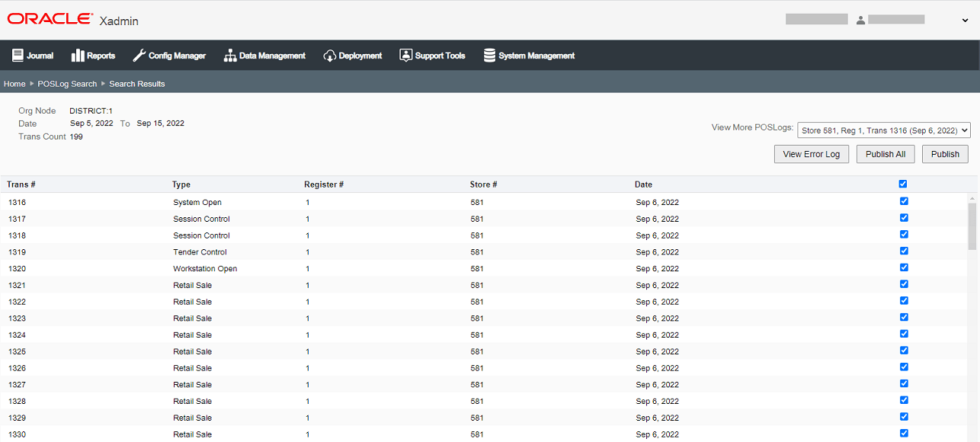Open register link for transaction 1321

pyautogui.click(x=308, y=285)
